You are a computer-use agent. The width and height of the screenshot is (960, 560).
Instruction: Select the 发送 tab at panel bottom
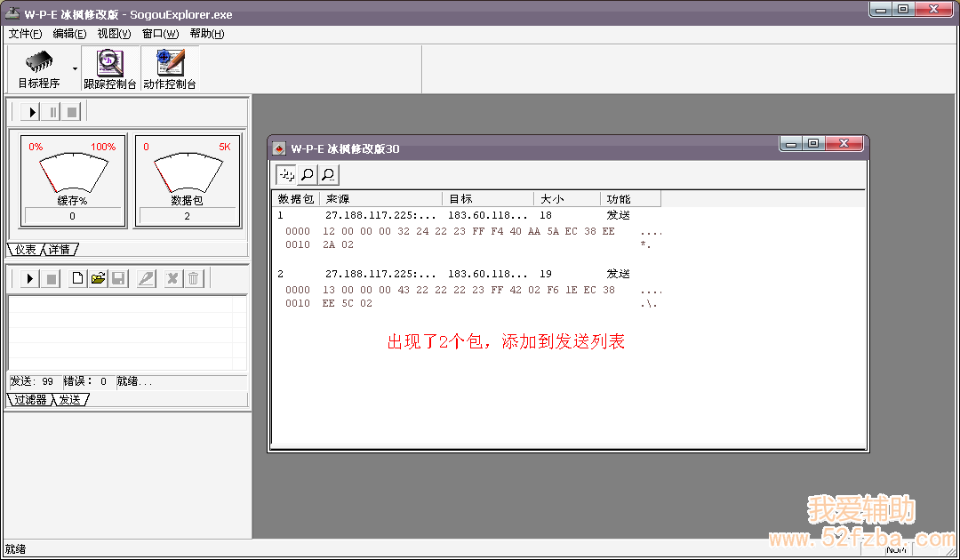coord(70,400)
